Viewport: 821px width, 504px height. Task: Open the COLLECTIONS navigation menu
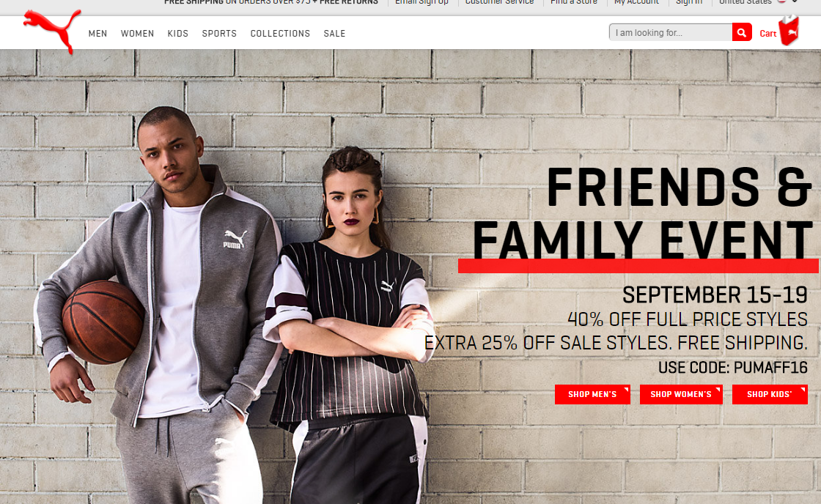pyautogui.click(x=280, y=34)
